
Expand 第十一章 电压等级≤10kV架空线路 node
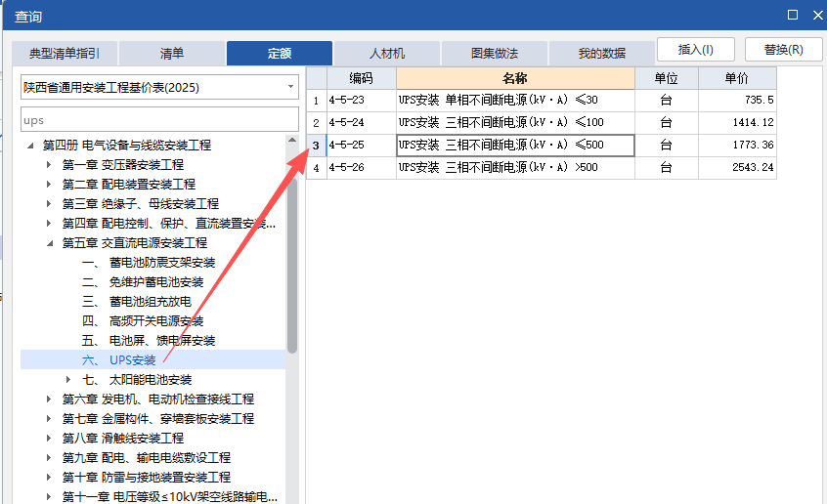click(x=49, y=496)
